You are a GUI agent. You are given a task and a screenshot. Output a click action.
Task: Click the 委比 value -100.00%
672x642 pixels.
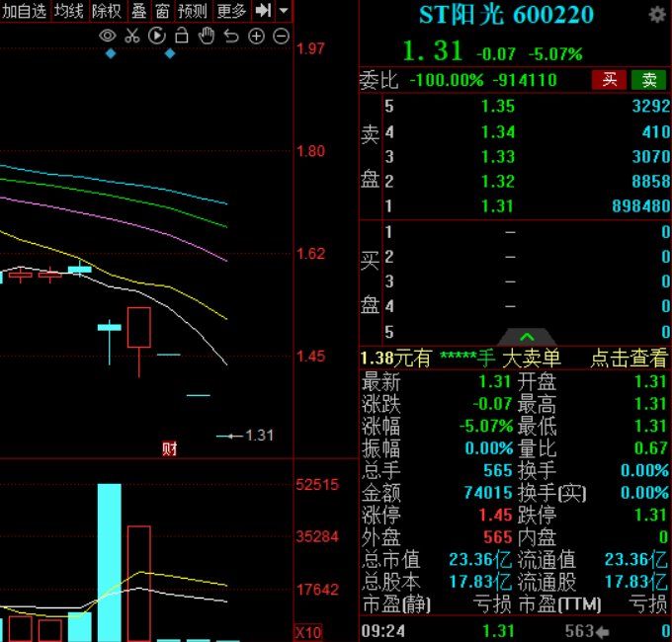tap(446, 80)
